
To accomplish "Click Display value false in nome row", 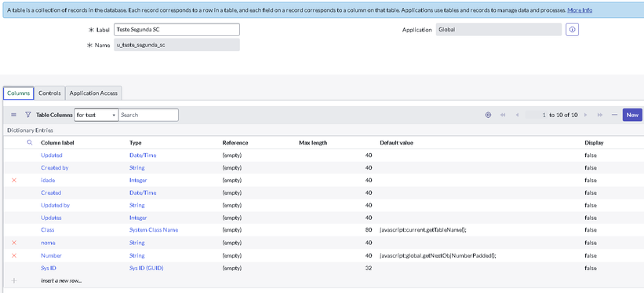I will click(x=591, y=243).
